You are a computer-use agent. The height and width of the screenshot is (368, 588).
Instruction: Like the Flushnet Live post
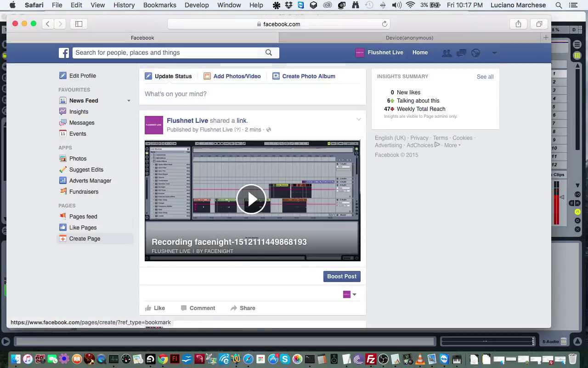pos(155,308)
